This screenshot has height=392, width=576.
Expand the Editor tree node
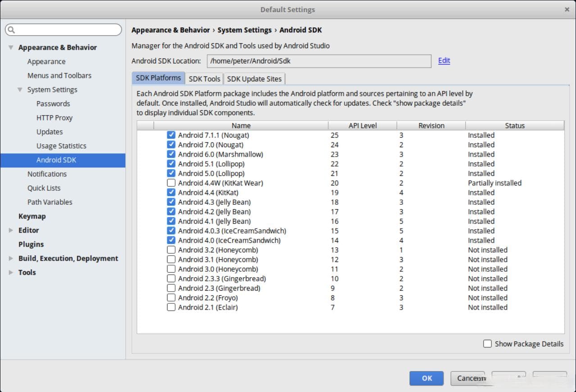click(11, 230)
